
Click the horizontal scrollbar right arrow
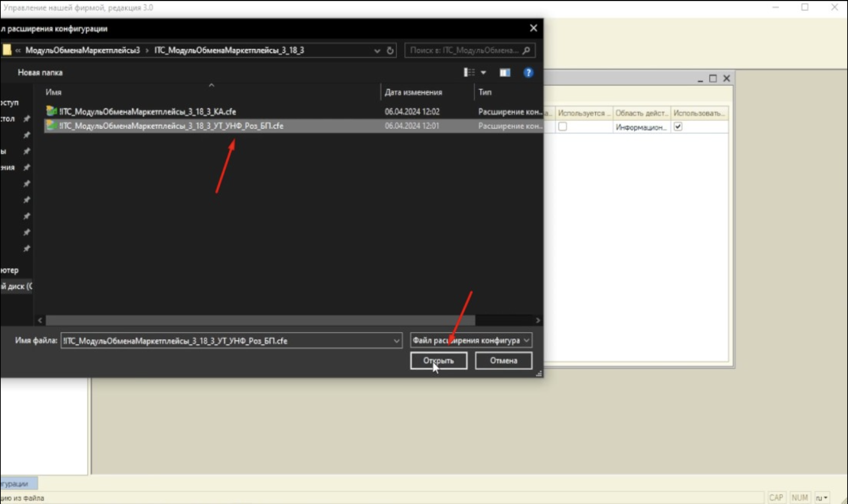pos(538,320)
